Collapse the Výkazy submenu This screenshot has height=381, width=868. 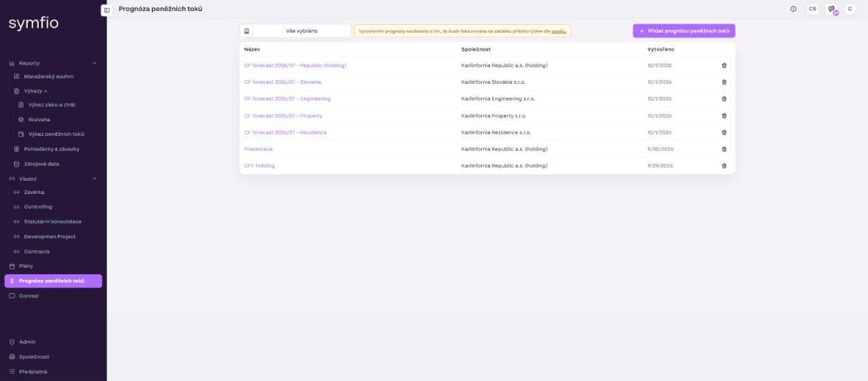coord(46,91)
